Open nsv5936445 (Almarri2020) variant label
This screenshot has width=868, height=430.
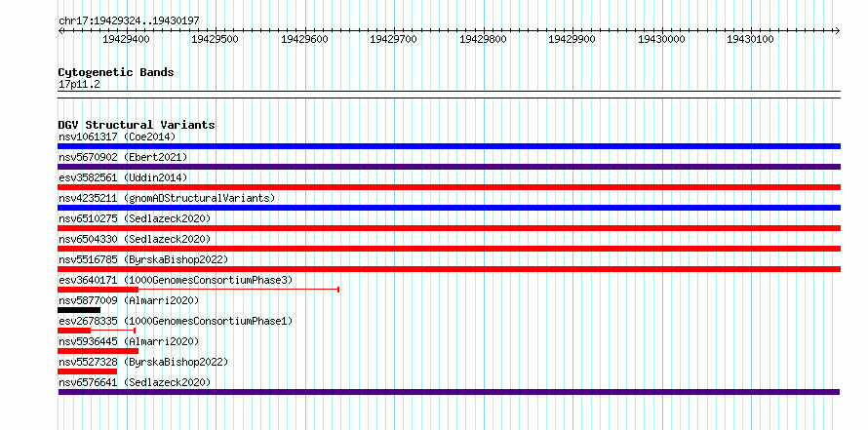point(129,341)
